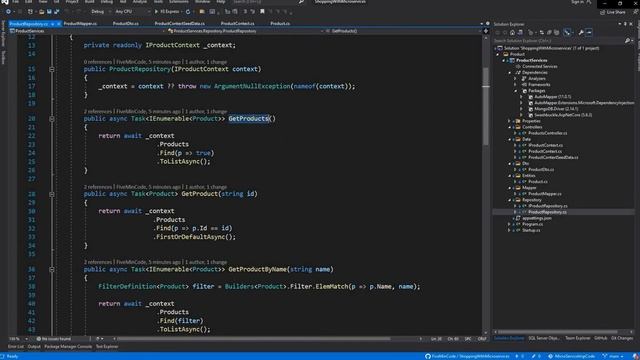Open the Package Manager Console tab
This screenshot has height=360, width=640.
pyautogui.click(x=68, y=347)
